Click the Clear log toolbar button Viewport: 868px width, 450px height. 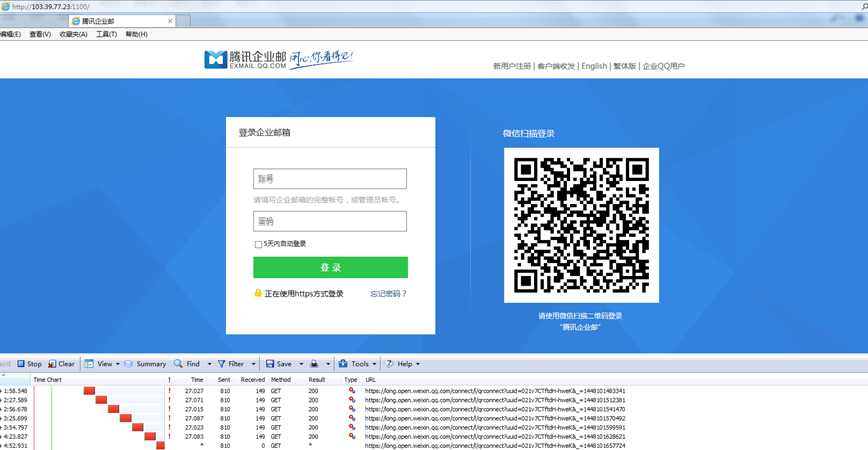point(61,364)
